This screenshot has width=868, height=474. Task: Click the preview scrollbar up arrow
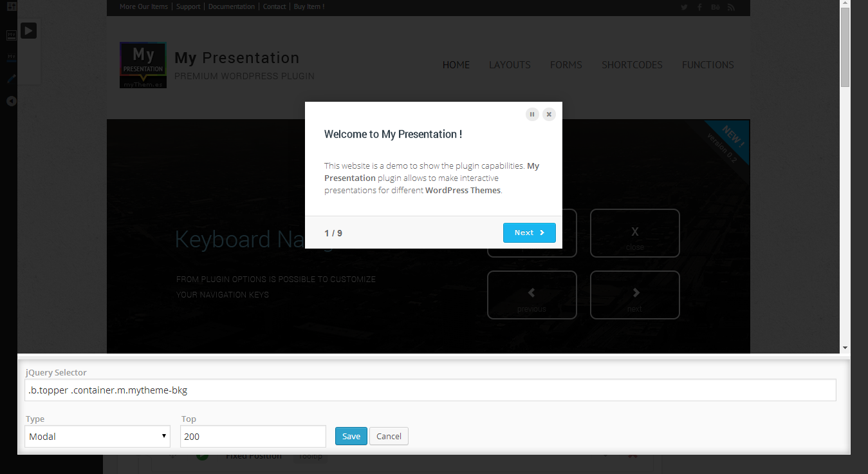(845, 4)
